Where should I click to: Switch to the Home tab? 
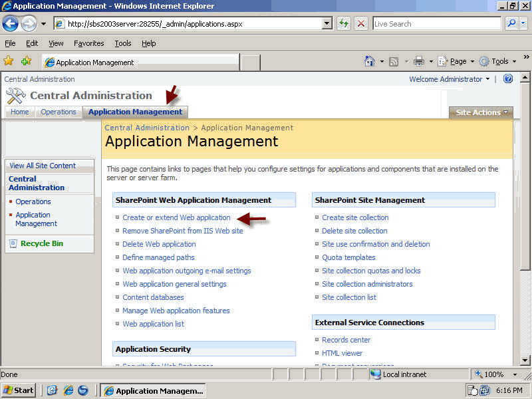pos(20,112)
